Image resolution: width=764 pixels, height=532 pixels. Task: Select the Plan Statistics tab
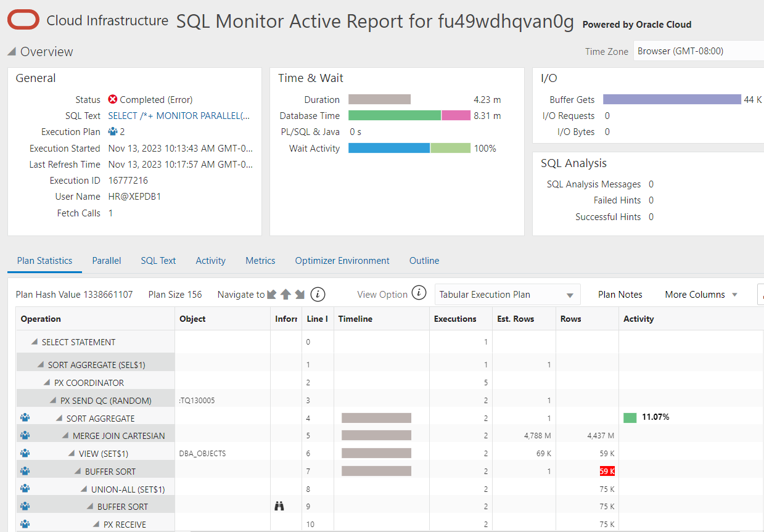tap(44, 261)
